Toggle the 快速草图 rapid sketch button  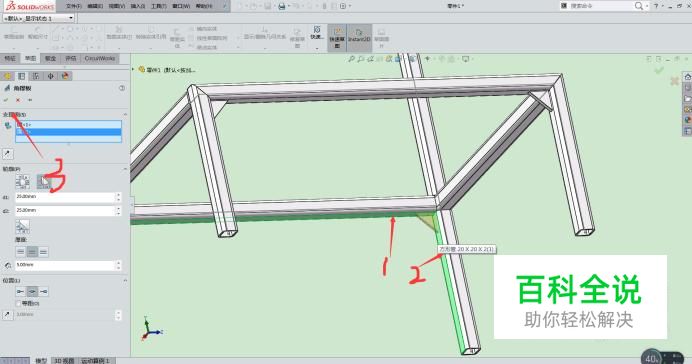[337, 38]
